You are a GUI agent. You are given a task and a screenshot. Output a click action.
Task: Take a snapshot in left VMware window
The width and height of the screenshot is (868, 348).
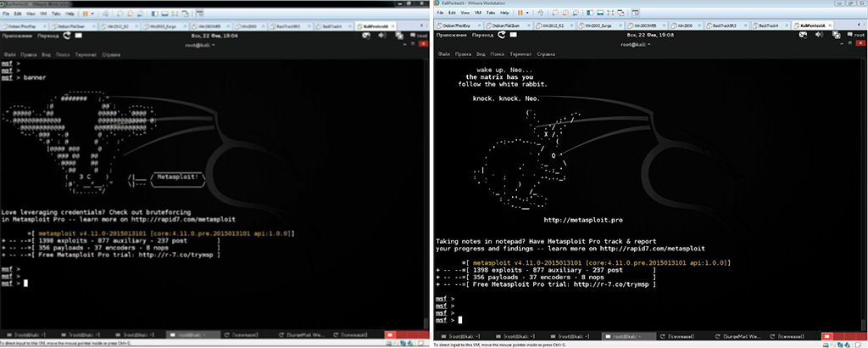(120, 14)
